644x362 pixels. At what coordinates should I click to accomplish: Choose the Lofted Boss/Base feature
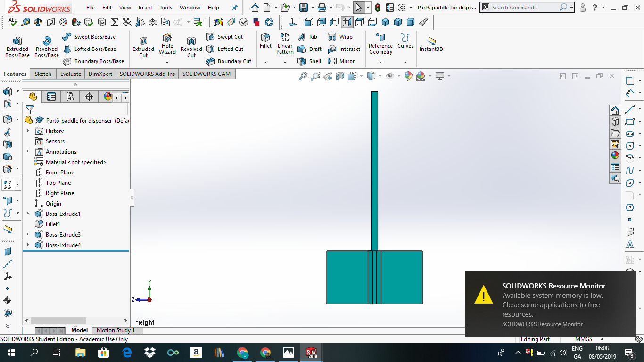tap(89, 49)
